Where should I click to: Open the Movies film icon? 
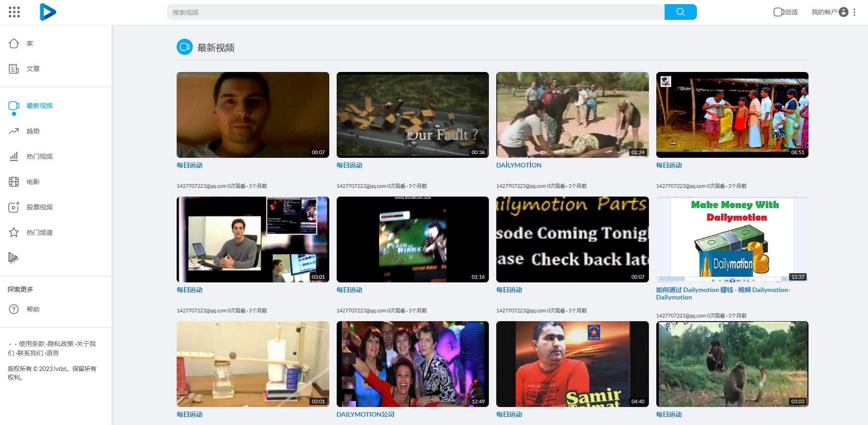point(14,182)
